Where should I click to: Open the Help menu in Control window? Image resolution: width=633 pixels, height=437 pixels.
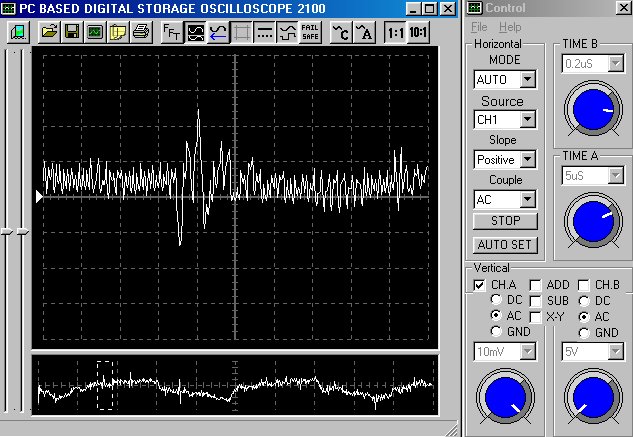click(510, 26)
